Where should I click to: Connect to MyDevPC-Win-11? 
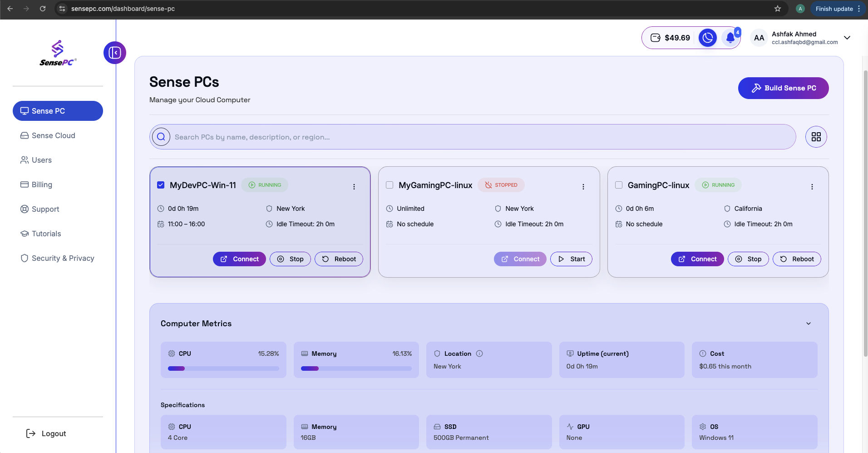point(239,259)
